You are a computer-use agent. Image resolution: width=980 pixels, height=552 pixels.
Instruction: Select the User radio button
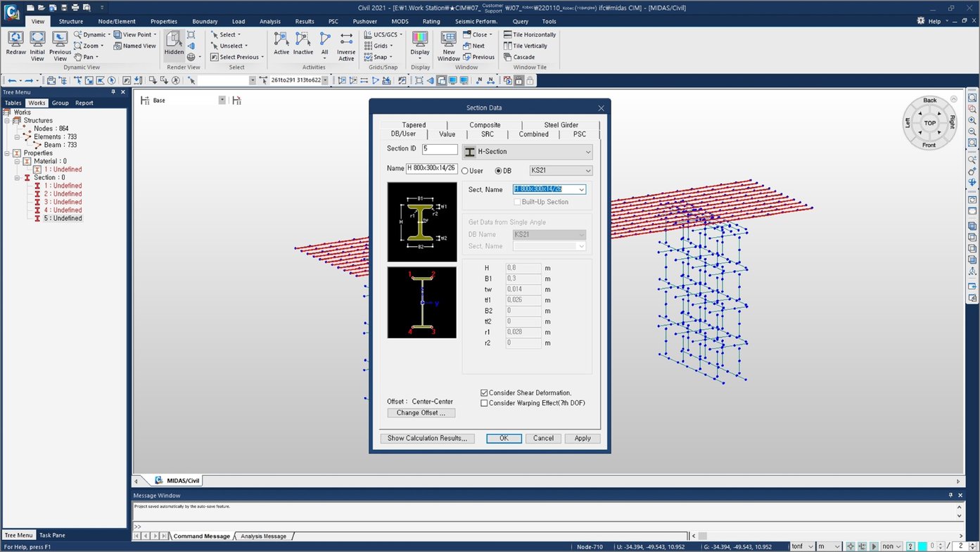pos(465,170)
